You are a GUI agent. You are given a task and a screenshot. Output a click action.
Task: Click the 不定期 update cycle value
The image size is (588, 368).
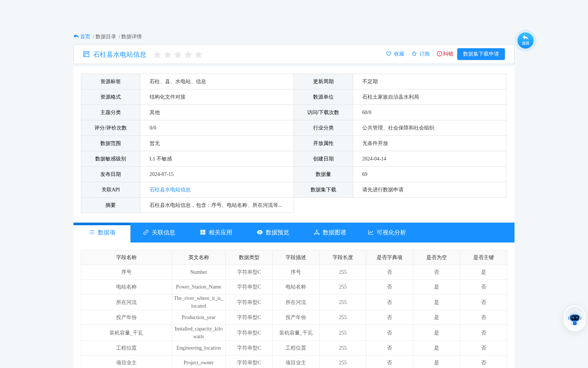[370, 81]
